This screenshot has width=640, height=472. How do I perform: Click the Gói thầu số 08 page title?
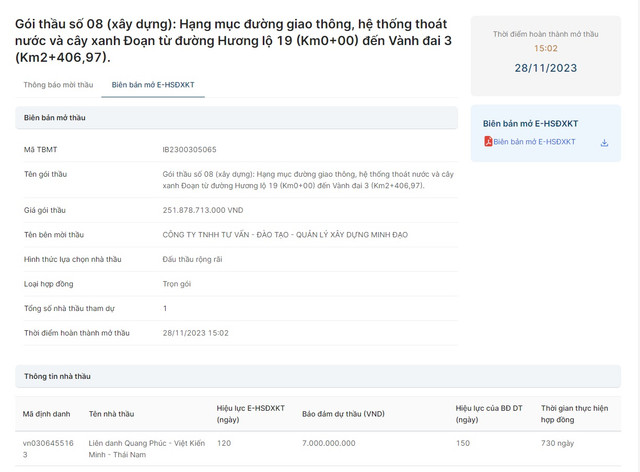232,40
